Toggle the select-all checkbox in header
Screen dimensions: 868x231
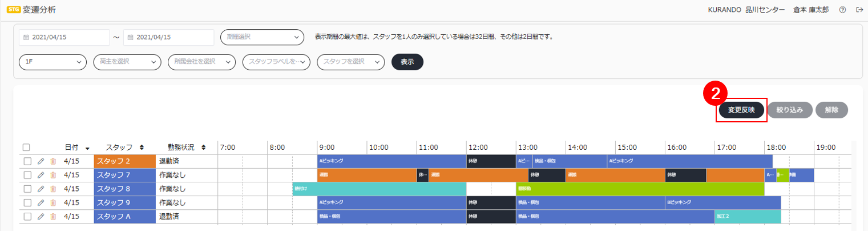[x=26, y=148]
